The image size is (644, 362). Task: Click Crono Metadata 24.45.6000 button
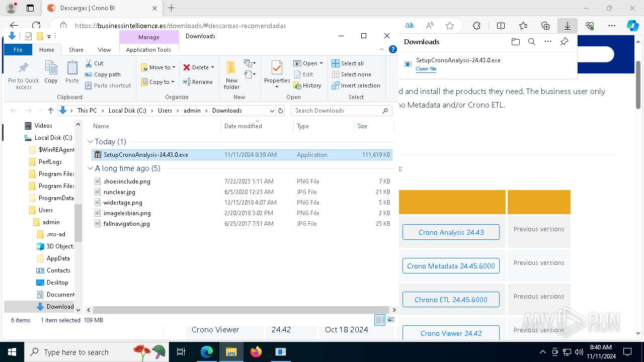click(451, 266)
